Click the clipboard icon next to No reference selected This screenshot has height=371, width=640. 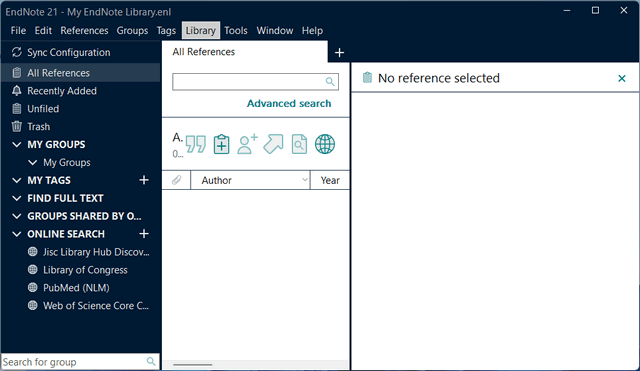tap(367, 78)
